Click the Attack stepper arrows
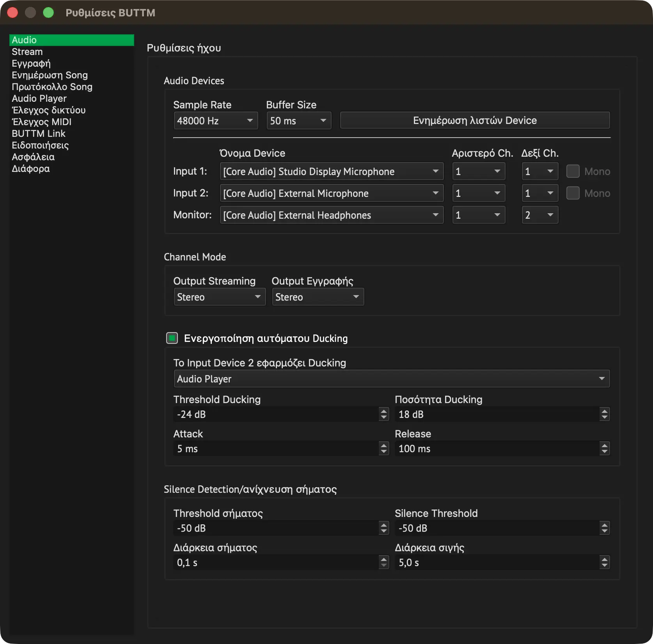The height and width of the screenshot is (644, 653). (384, 449)
